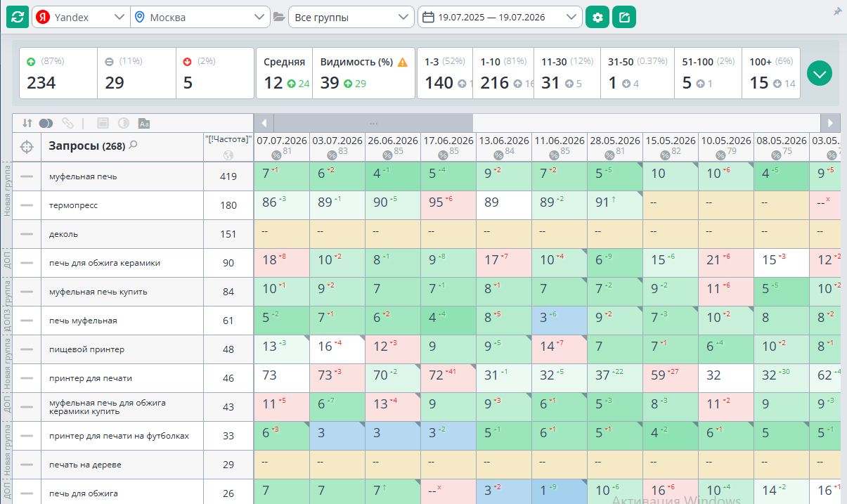Click the crosshair target icon beside Запросы

click(x=27, y=147)
